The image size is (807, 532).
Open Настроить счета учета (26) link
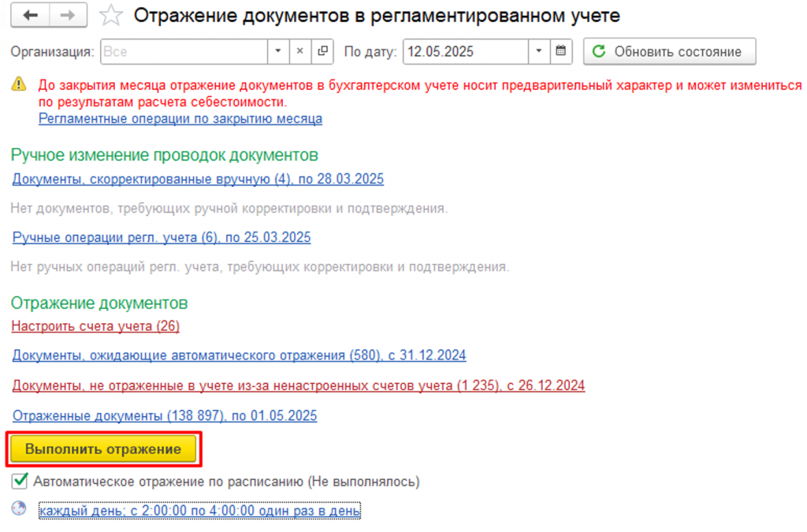(x=95, y=326)
